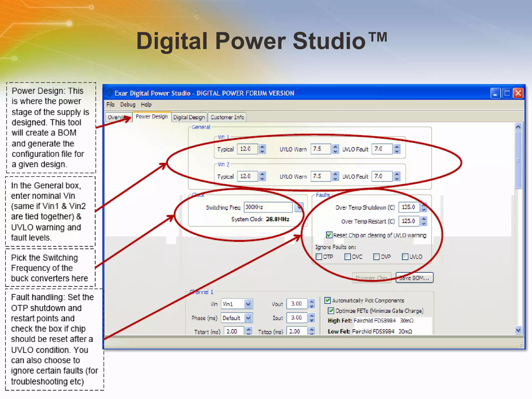Adjust the Vin 2 UVLO Warn stepper

(x=335, y=176)
